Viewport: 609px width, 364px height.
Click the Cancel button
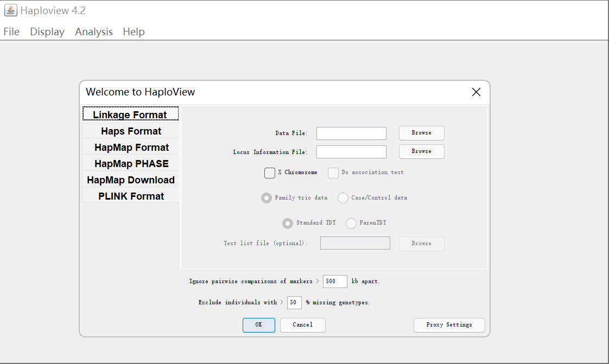click(x=302, y=325)
